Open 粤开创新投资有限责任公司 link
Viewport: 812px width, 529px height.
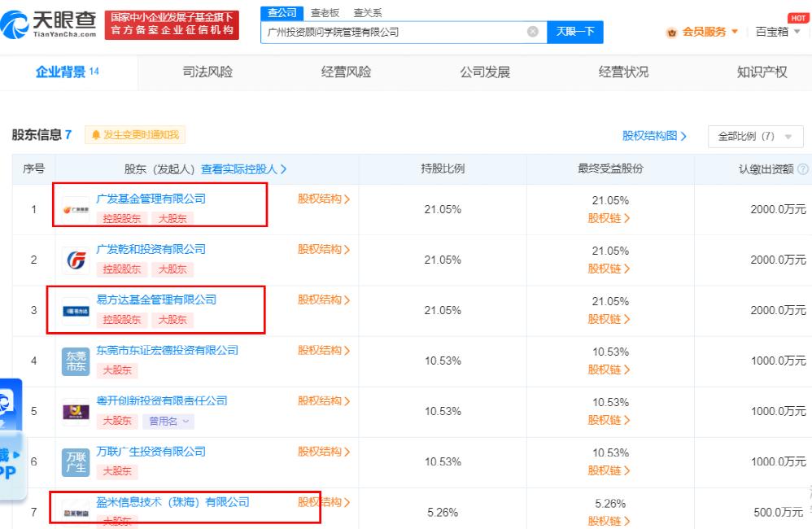click(162, 400)
